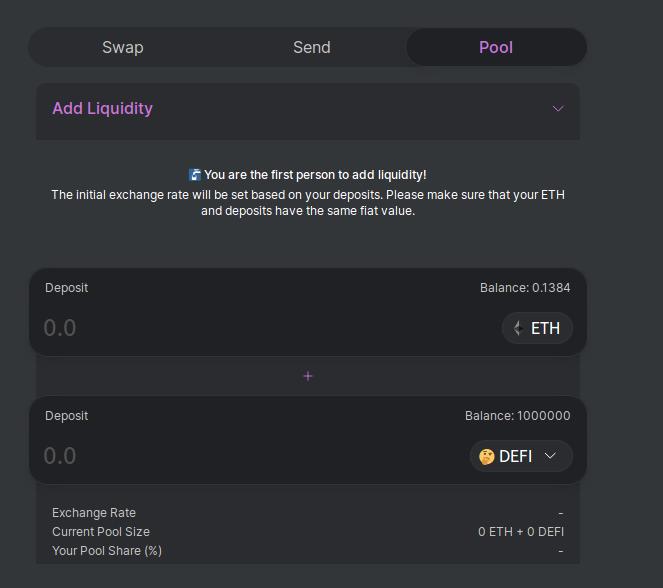Click the Ethereum diamond logo icon
The width and height of the screenshot is (663, 588).
519,328
